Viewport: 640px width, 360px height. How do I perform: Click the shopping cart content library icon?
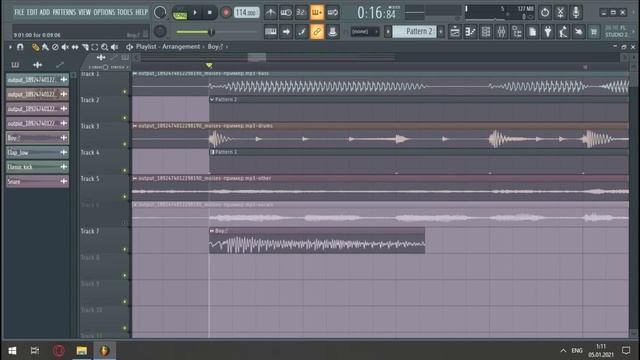click(594, 32)
